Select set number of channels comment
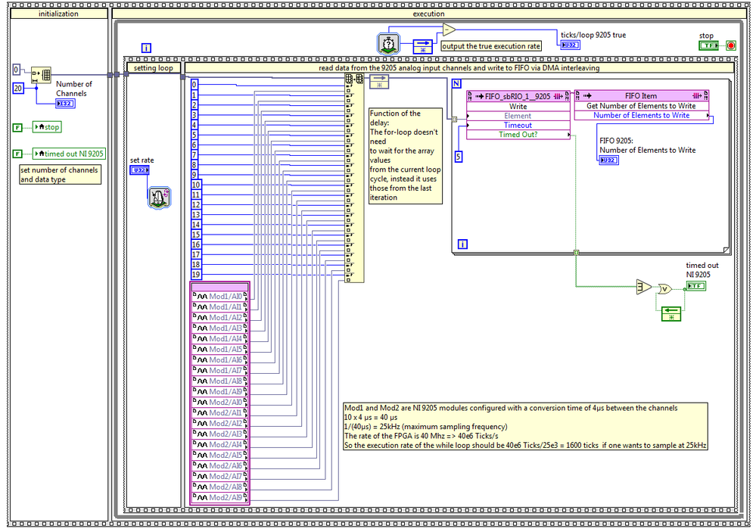This screenshot has width=756, height=532. point(61,175)
